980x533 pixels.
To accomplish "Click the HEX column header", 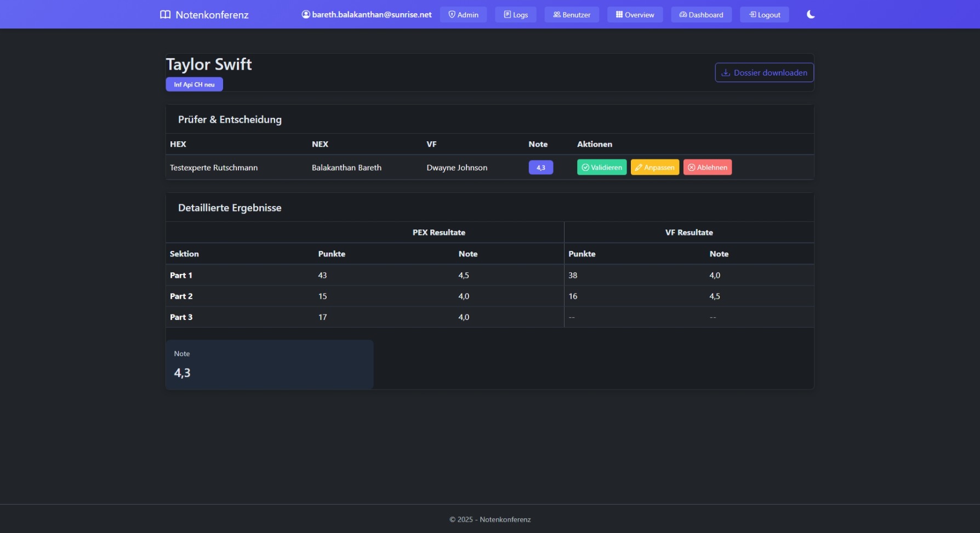I will point(178,144).
